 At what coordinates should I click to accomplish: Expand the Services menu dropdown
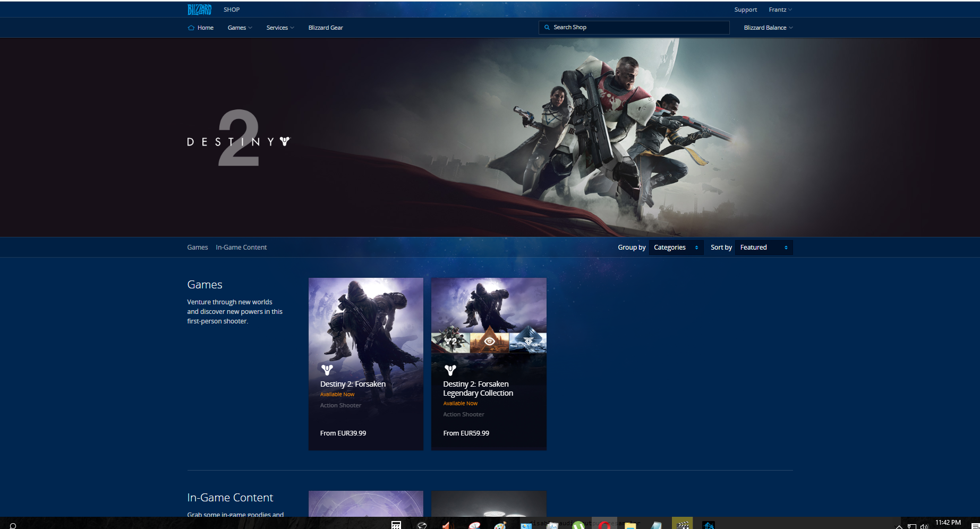tap(280, 28)
